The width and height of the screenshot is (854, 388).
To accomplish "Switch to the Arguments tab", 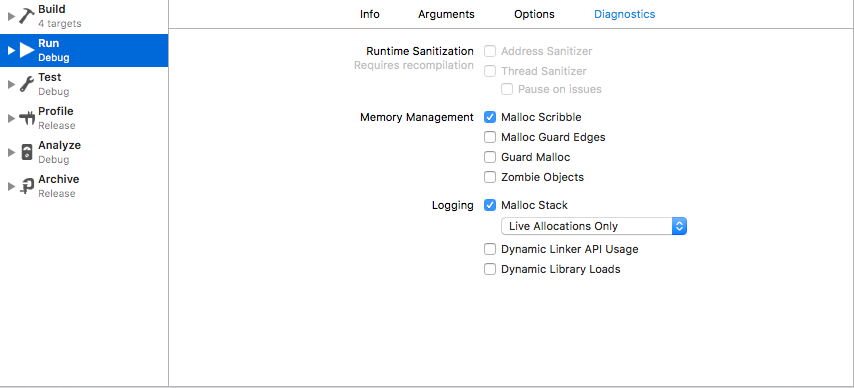I will [x=446, y=14].
